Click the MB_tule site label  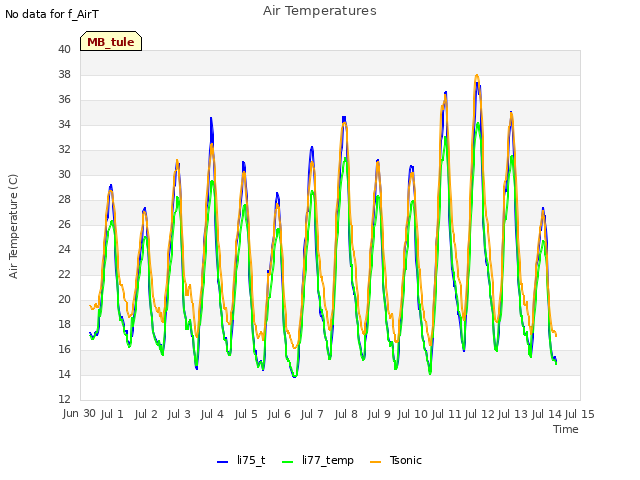point(111,41)
